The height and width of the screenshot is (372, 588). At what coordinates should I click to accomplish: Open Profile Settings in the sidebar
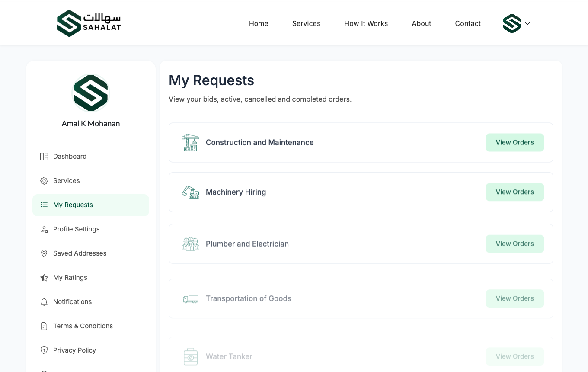91,229
